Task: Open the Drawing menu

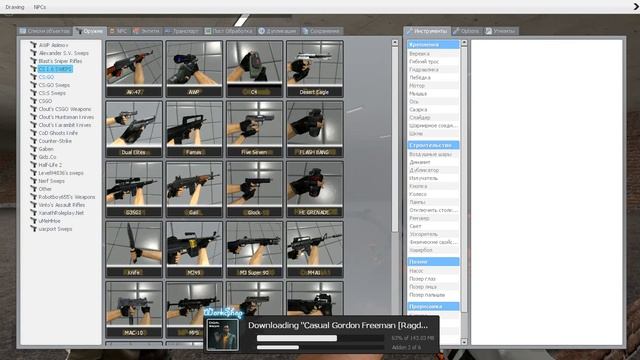Action: pyautogui.click(x=15, y=7)
